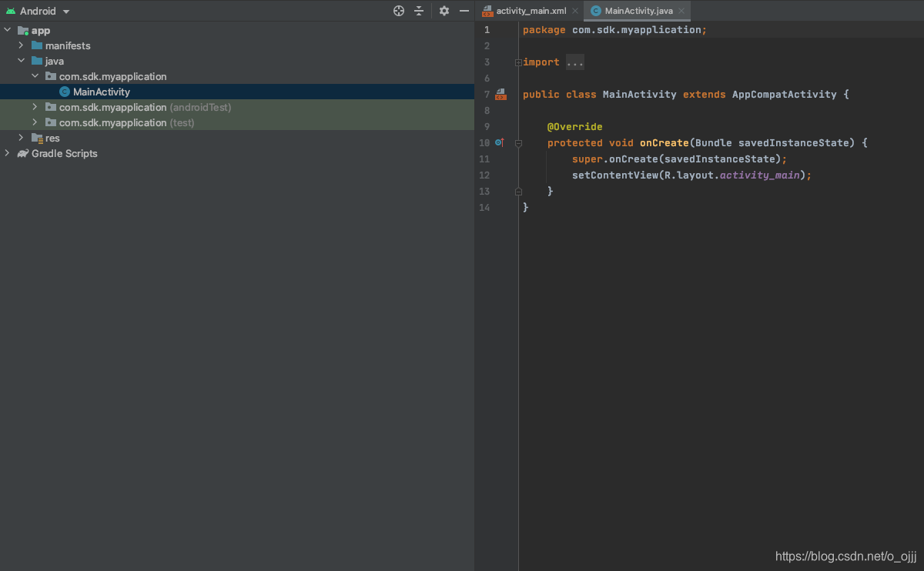Viewport: 924px width, 571px height.
Task: Click the override gutter icon on line 10
Action: [500, 142]
